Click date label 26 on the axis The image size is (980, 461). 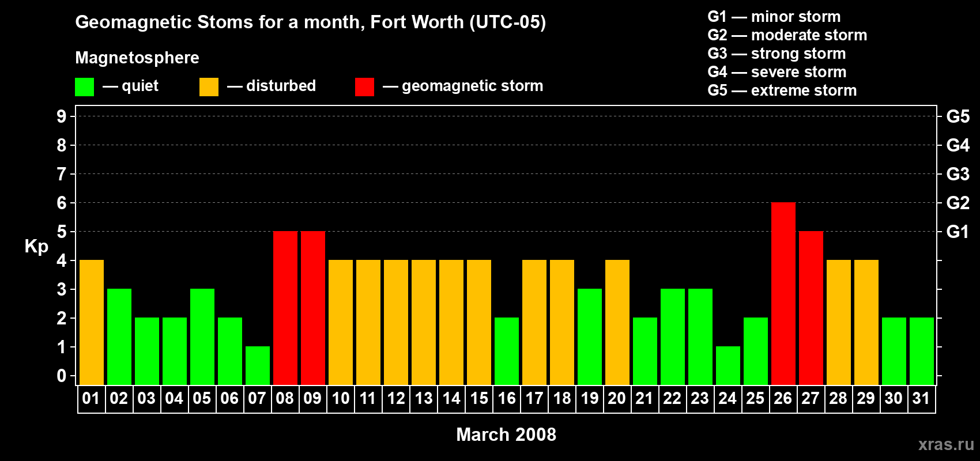click(783, 399)
